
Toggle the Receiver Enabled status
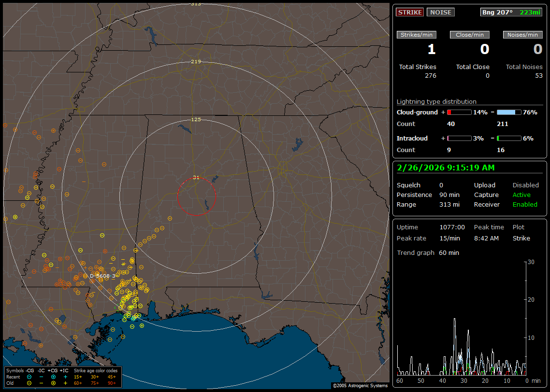tap(524, 204)
